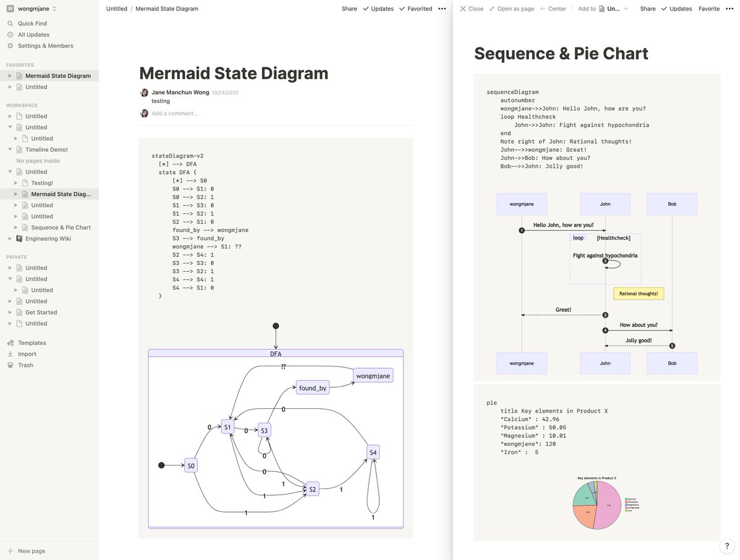Click the found_by node in state diagram
Image resolution: width=740 pixels, height=560 pixels.
[x=313, y=388]
